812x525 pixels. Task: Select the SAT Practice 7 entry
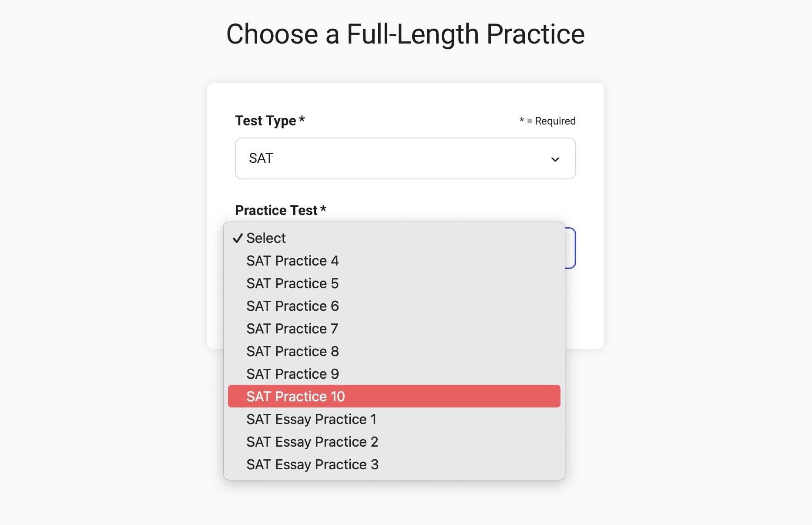coord(292,329)
